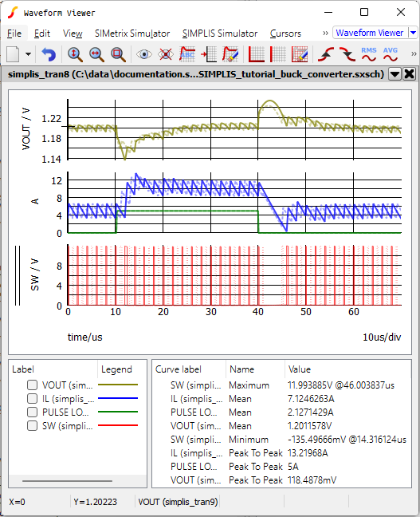Click the show curves eye icon

click(144, 54)
